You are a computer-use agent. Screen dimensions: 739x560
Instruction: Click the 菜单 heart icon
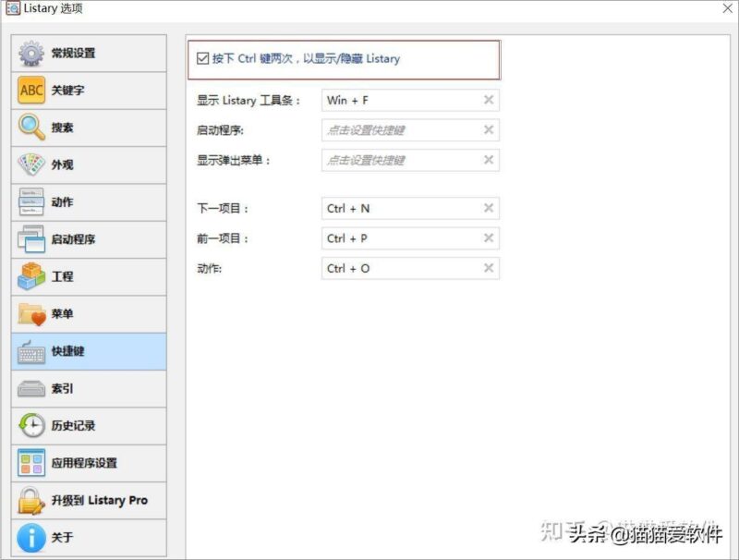(30, 313)
